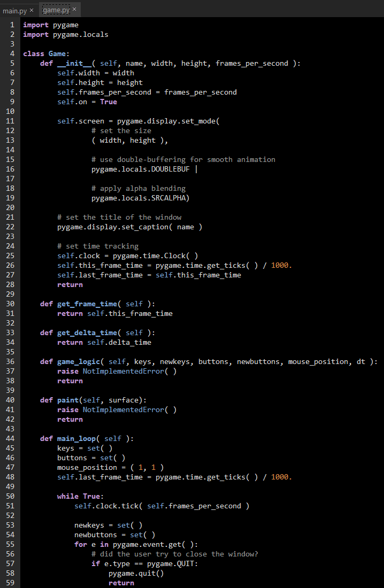Click 'pygame.display.set_caption( name )' line

click(x=130, y=227)
